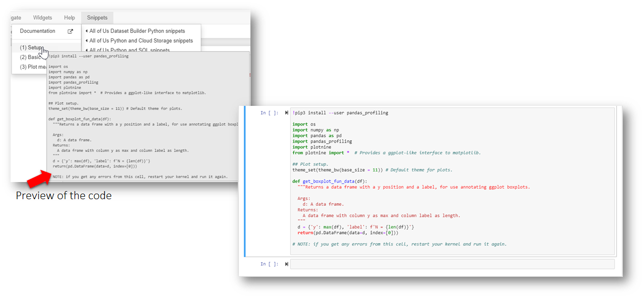Expand arrow for Dataset Builder Python snippets
The image size is (644, 298).
(87, 31)
